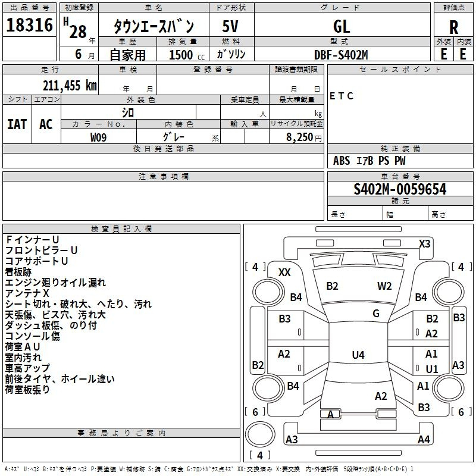Select the grade value GL
This screenshot has width=476, height=476.
(342, 27)
